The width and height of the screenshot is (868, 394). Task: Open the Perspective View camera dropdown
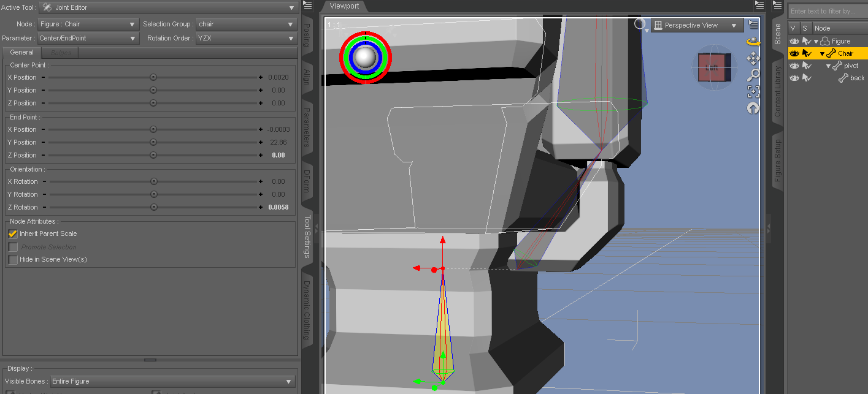[697, 25]
